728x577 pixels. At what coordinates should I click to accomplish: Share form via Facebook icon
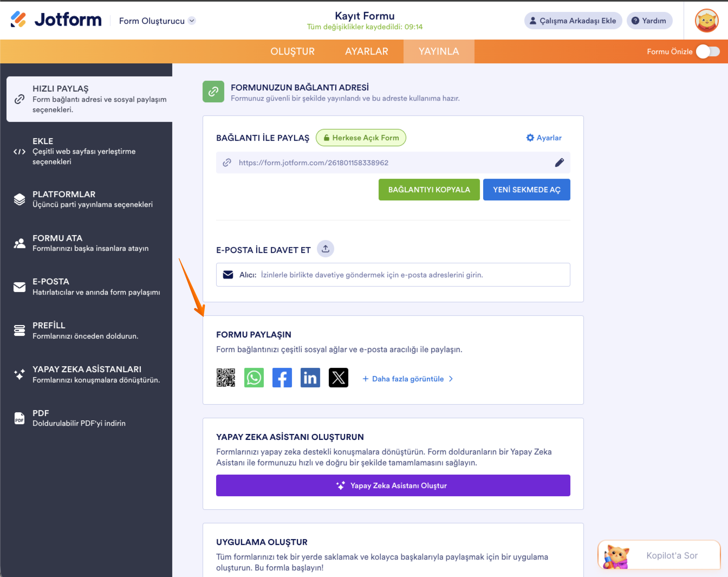[x=282, y=377]
